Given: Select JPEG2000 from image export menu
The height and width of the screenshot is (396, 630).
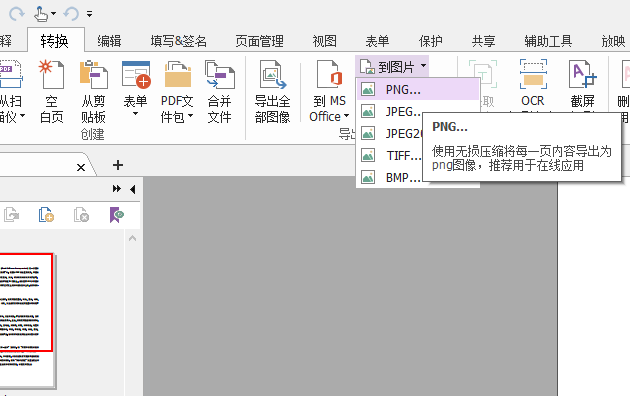Looking at the screenshot, I should coord(390,133).
